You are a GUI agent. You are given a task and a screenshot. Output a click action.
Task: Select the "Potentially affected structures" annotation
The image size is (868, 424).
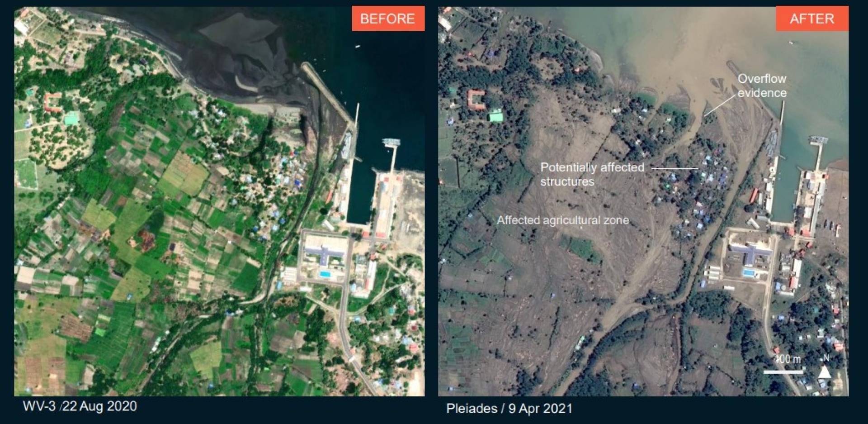point(592,174)
